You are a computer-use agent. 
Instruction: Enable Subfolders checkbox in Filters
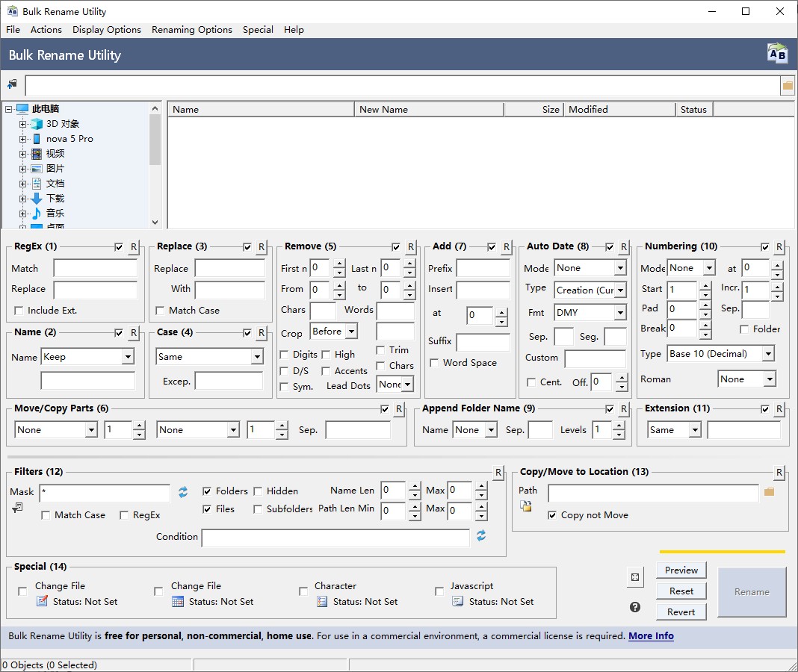coord(258,509)
